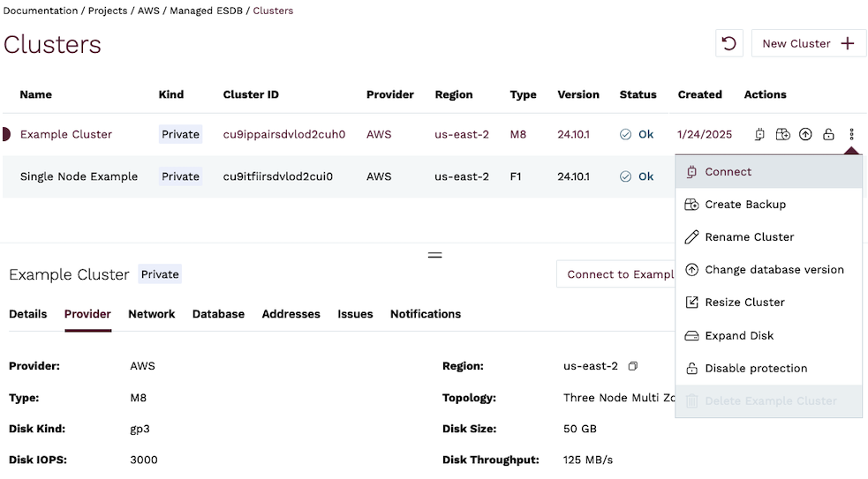Open the three-dot more actions menu

[851, 134]
